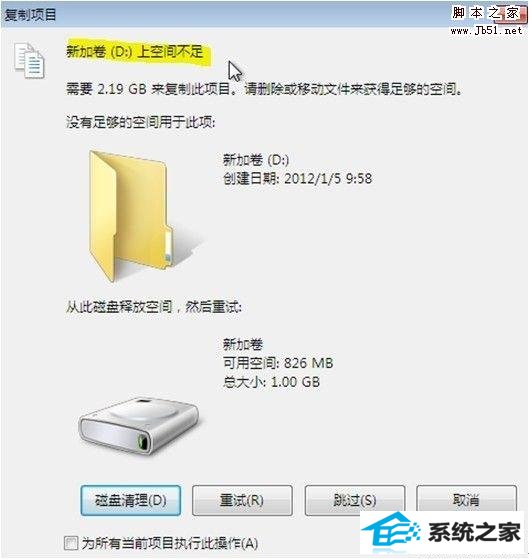Screen dimensions: 529x559
Task: Click the 磁盘清理(D) button
Action: tap(131, 500)
